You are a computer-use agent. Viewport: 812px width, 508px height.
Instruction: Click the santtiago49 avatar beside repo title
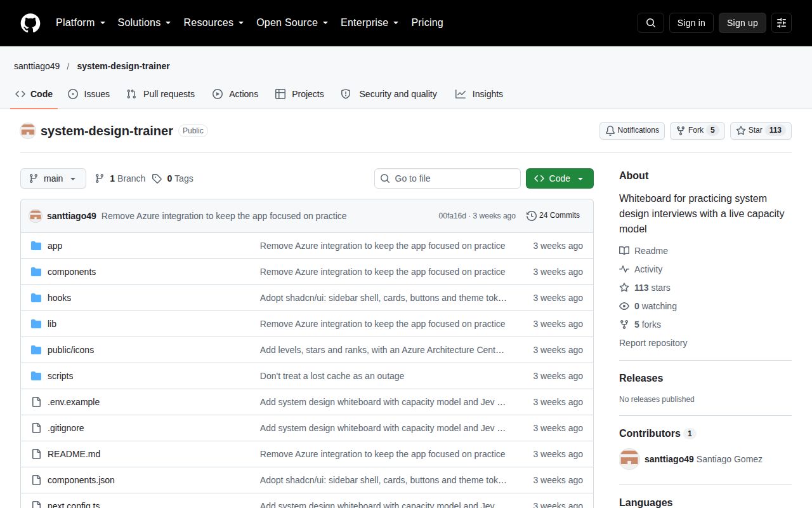[28, 131]
